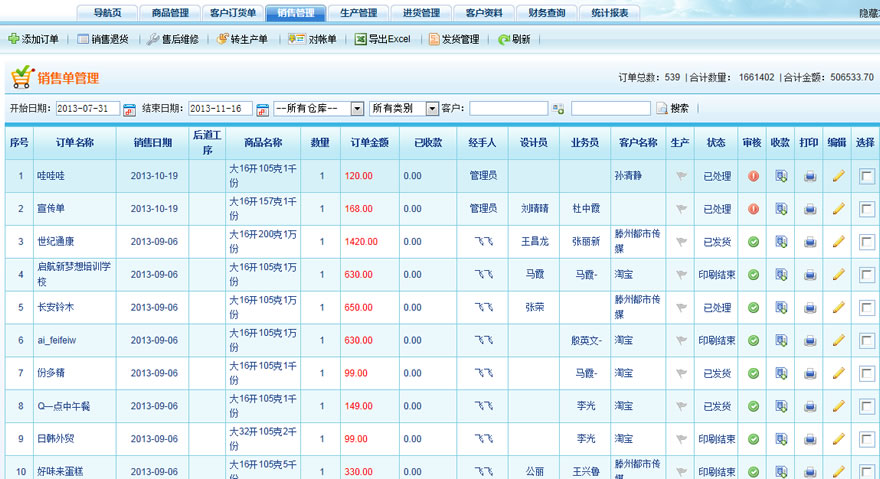
Task: Open 售后维修 after-sales repair
Action: pos(173,39)
